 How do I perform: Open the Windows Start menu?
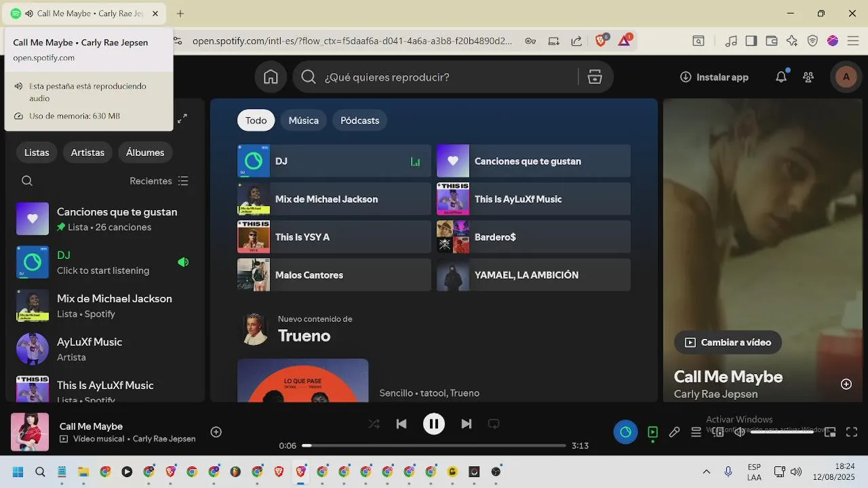[x=18, y=472]
